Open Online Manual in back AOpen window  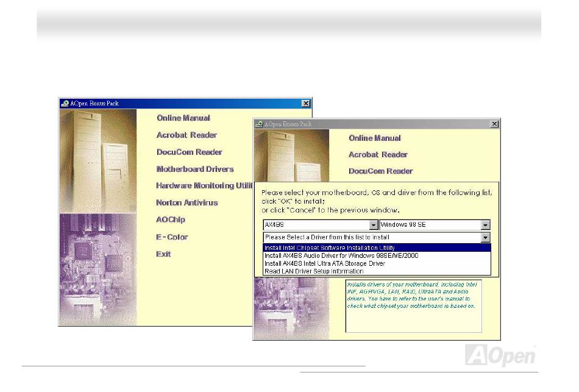pos(183,118)
